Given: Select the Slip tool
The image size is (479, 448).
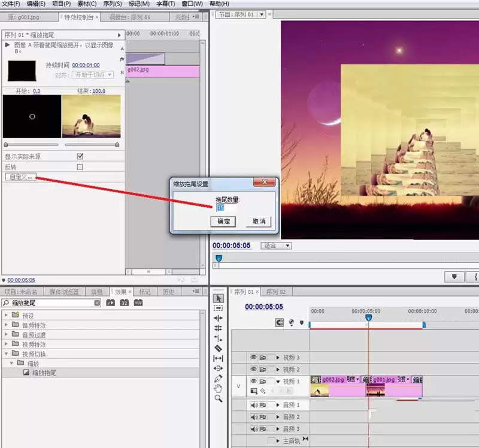Looking at the screenshot, I should pyautogui.click(x=218, y=358).
